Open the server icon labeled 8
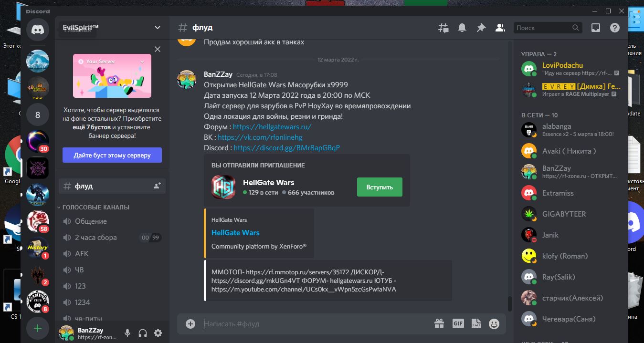The image size is (644, 343). coord(38,115)
